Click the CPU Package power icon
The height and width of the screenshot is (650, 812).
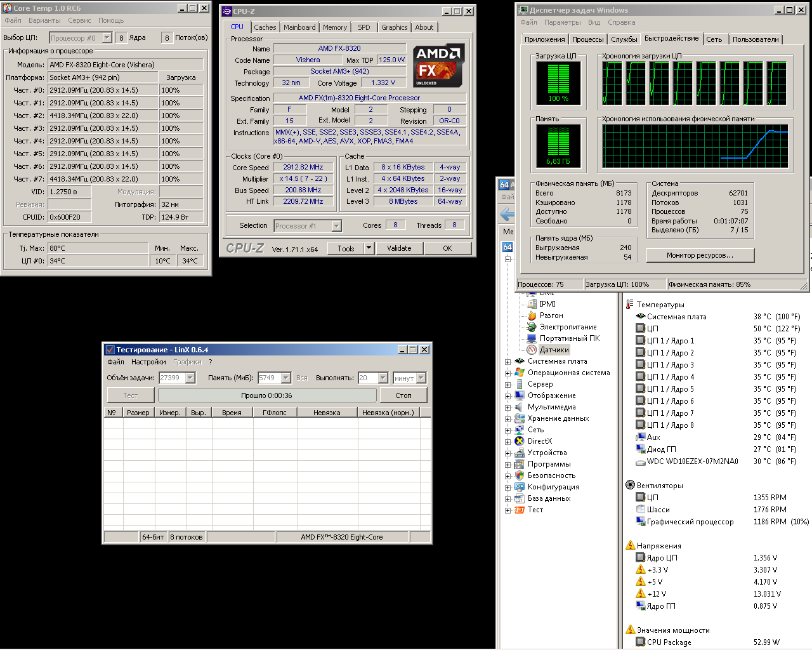pyautogui.click(x=641, y=642)
